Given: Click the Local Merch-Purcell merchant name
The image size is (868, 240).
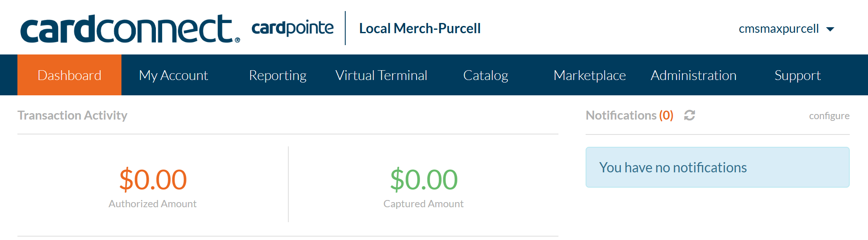Looking at the screenshot, I should 420,29.
